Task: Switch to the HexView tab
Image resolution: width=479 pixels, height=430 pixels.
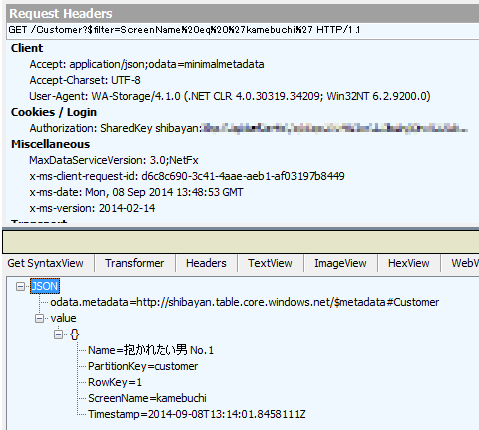Action: pos(408,263)
